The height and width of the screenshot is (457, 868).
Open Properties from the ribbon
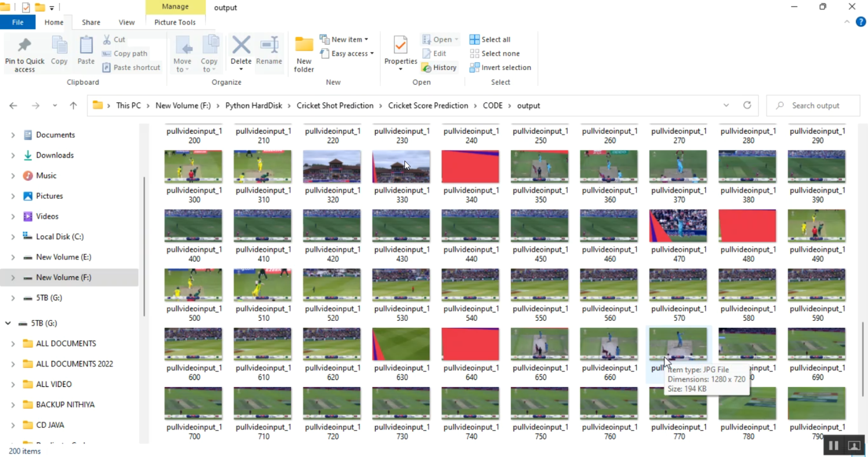(x=400, y=46)
